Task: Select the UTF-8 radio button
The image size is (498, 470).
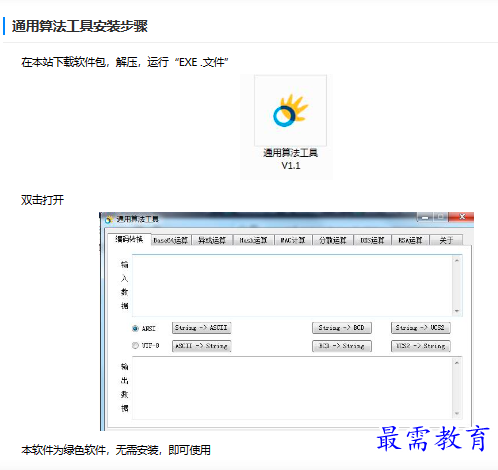Action: pos(135,345)
